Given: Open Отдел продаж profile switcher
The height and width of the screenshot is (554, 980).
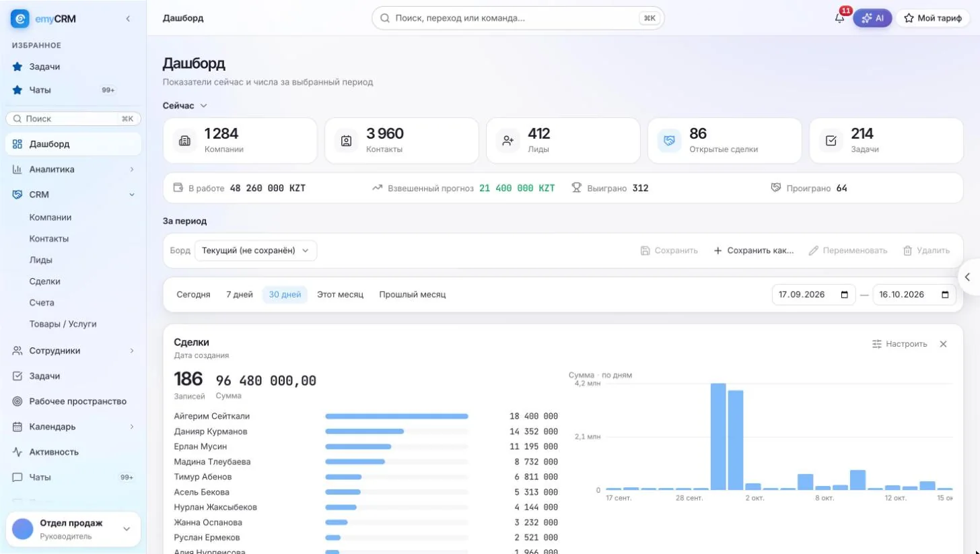Looking at the screenshot, I should pos(73,529).
